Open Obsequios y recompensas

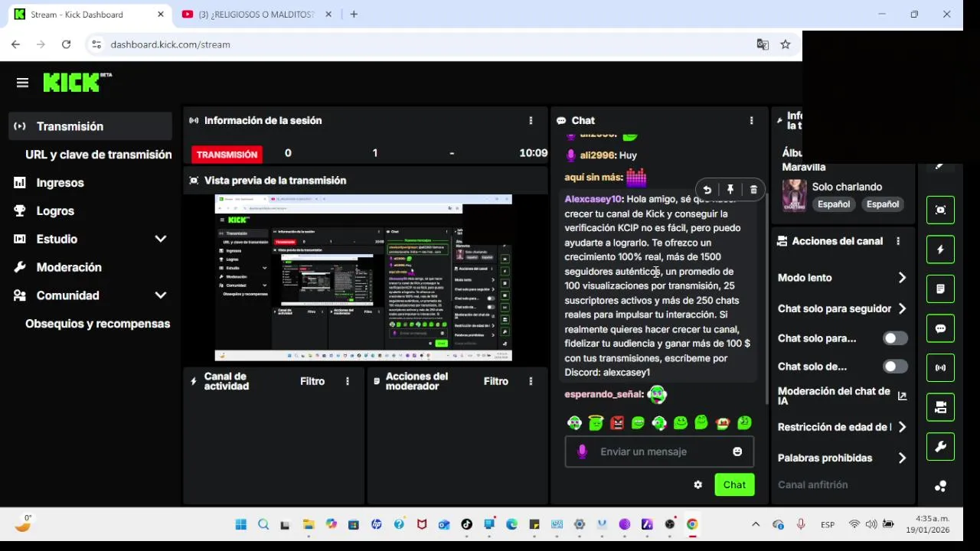click(x=97, y=324)
